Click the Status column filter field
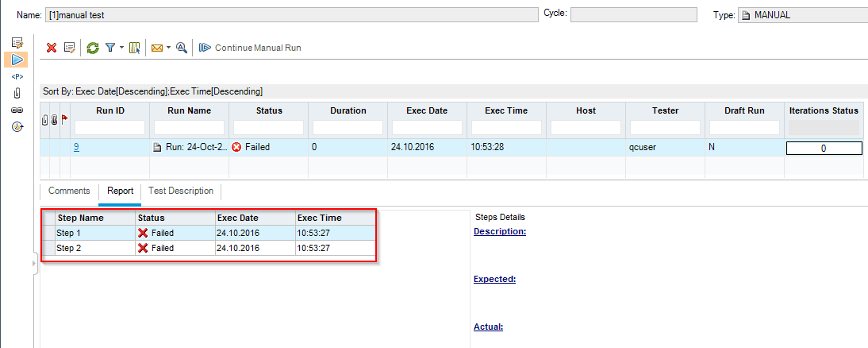Viewport: 868px width, 348px height. coord(269,127)
